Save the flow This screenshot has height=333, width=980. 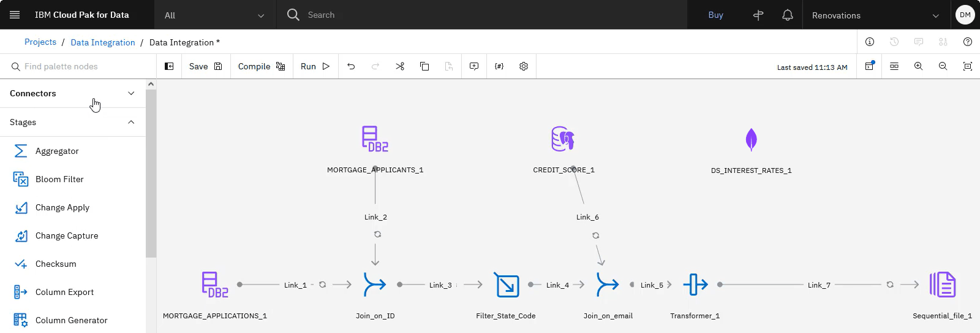(205, 66)
